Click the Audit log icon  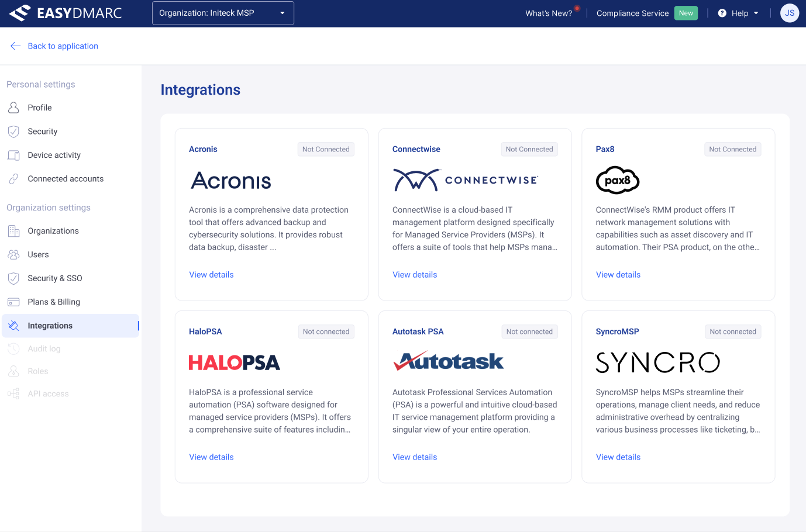pos(13,349)
